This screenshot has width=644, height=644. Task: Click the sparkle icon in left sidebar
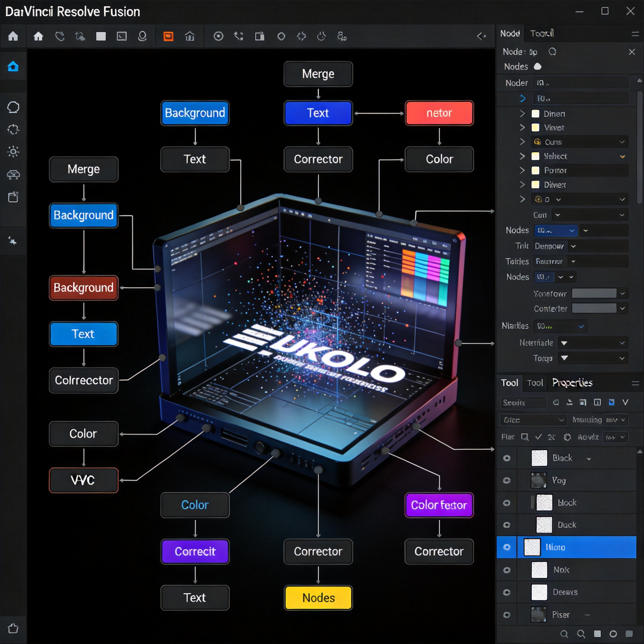click(13, 241)
